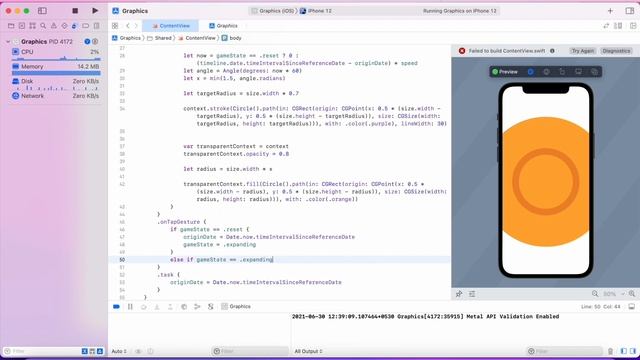Open the Environment Overrides icon
The width and height of the screenshot is (640, 360).
click(x=211, y=307)
